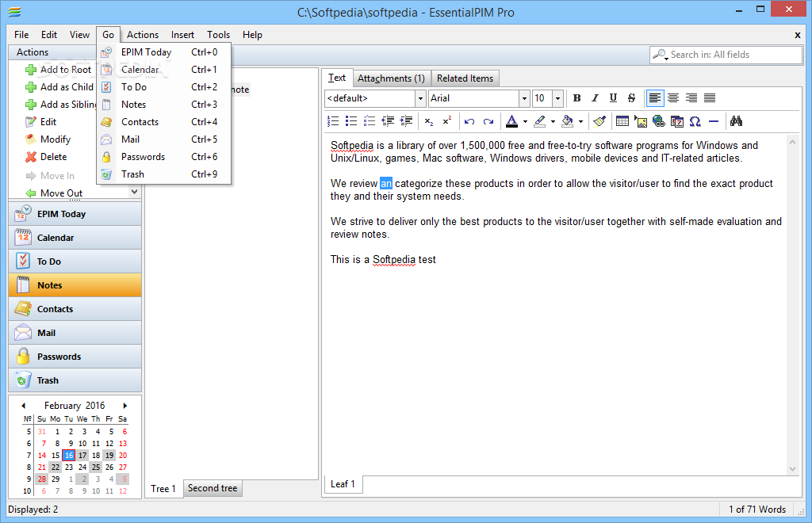Toggle subscript formatting
Image resolution: width=812 pixels, height=523 pixels.
[429, 121]
